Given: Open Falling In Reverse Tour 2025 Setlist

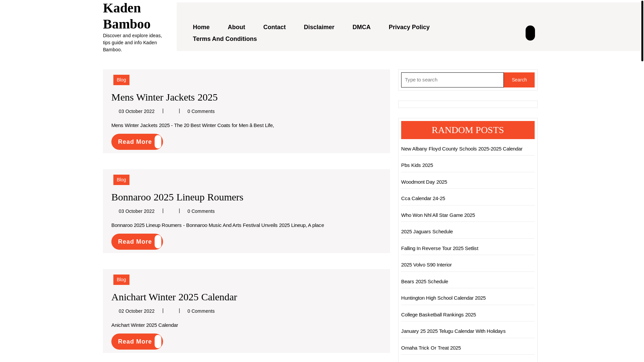Looking at the screenshot, I should point(439,248).
